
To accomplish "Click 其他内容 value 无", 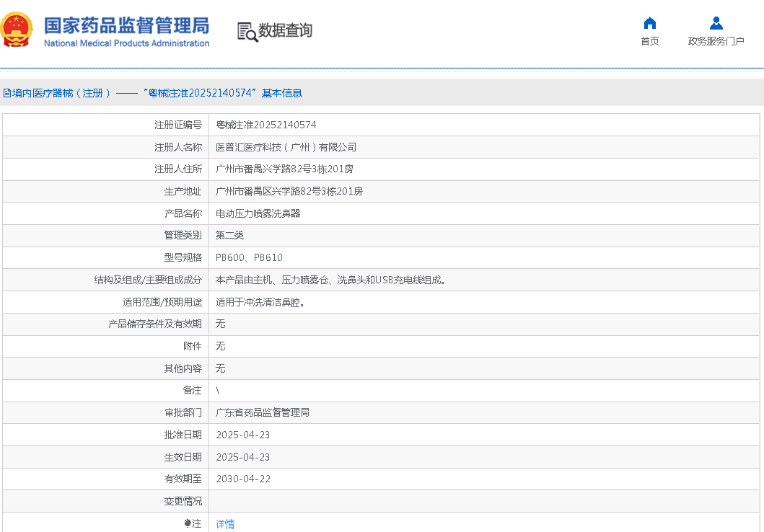I will [220, 368].
